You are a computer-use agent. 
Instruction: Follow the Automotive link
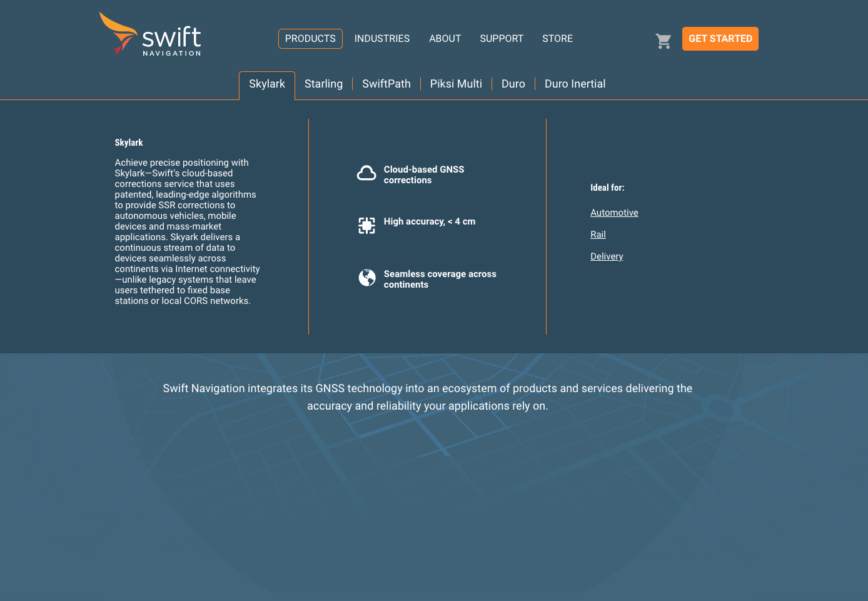pos(614,213)
